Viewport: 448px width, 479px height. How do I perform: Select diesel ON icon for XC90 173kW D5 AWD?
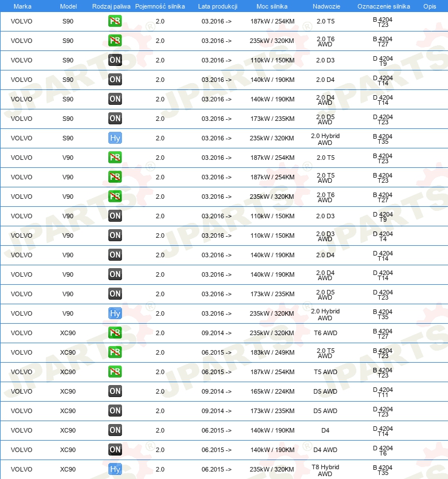pos(115,411)
